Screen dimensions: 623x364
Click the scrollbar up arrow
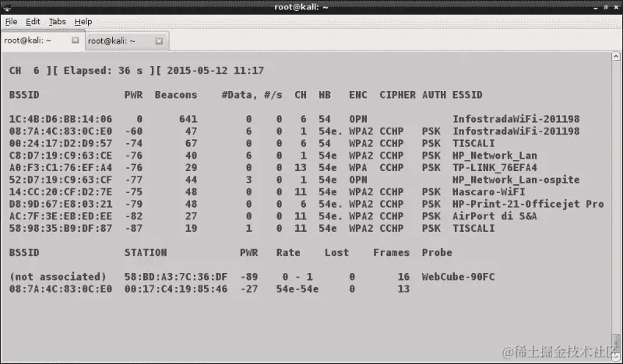click(x=616, y=56)
